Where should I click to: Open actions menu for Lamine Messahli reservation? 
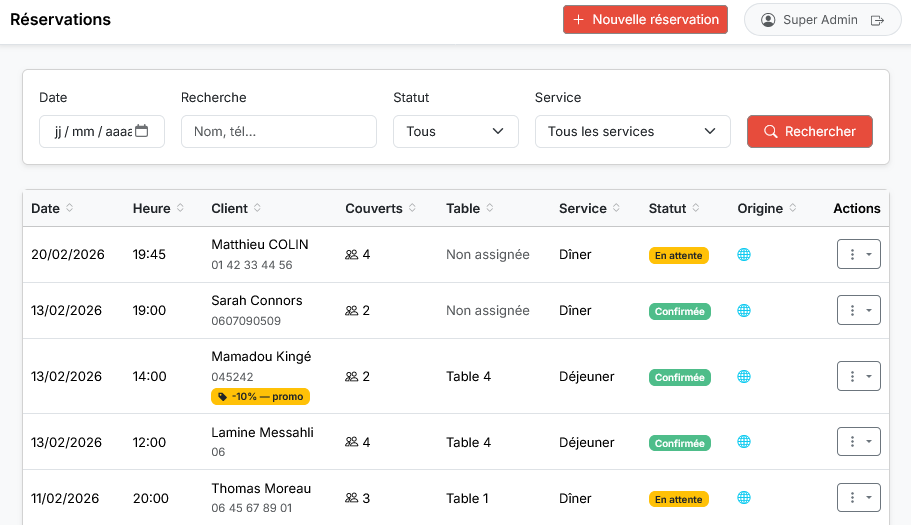pyautogui.click(x=858, y=442)
